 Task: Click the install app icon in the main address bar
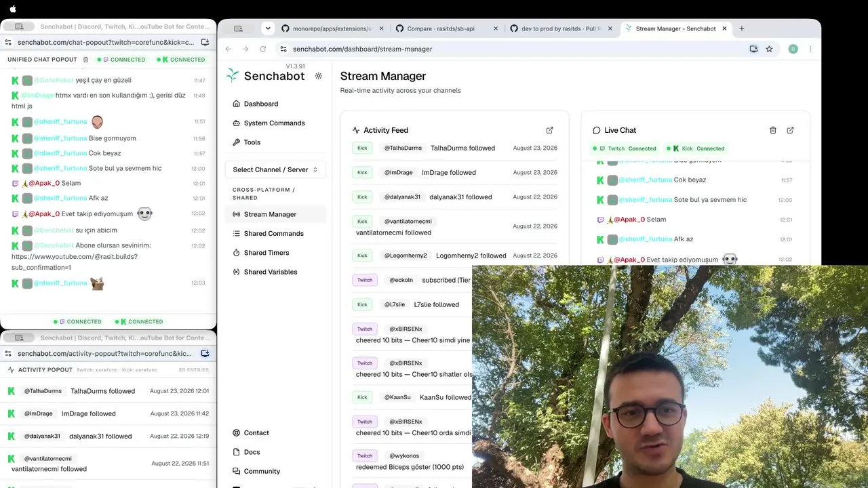[753, 49]
